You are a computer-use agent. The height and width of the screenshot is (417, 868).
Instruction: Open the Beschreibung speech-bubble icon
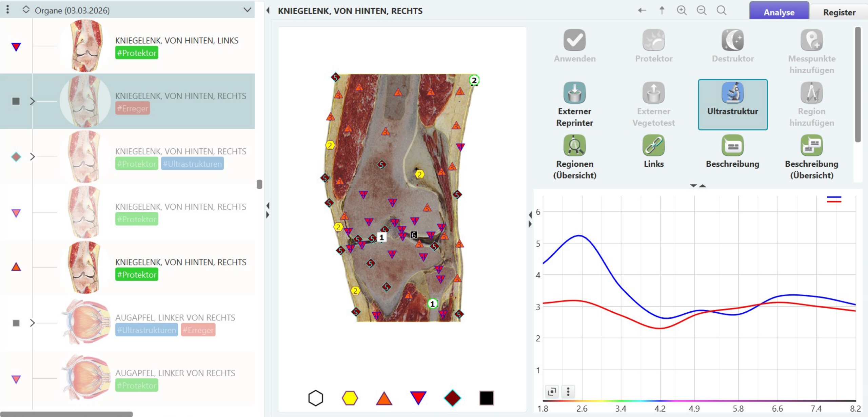[x=732, y=146]
